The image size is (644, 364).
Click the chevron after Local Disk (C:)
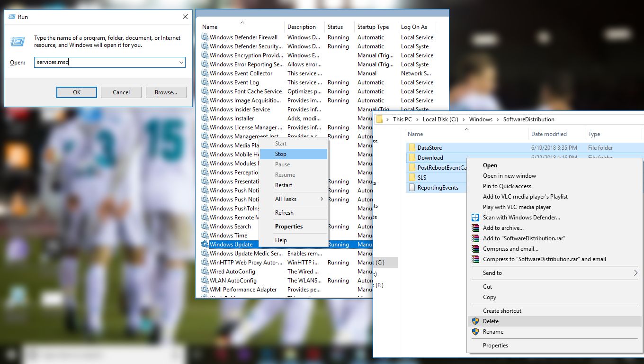point(464,119)
